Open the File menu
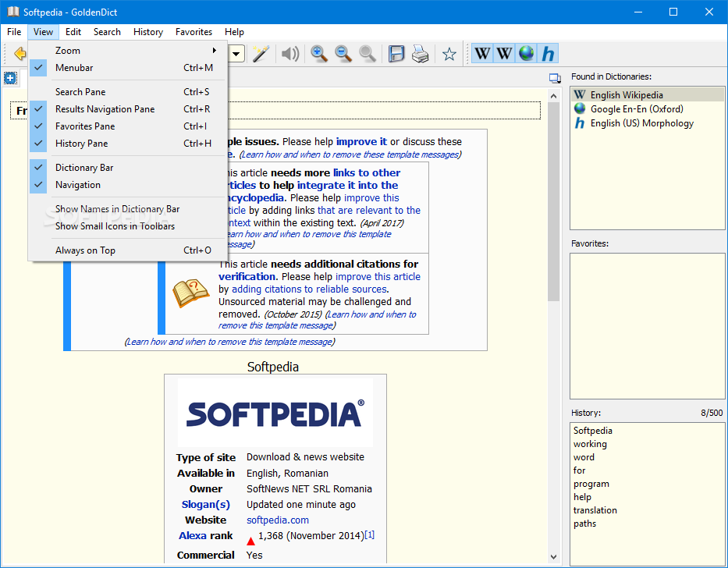The height and width of the screenshot is (568, 728). click(14, 32)
